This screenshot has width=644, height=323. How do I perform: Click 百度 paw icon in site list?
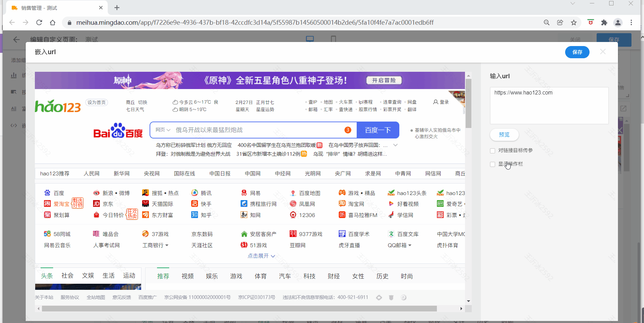47,193
